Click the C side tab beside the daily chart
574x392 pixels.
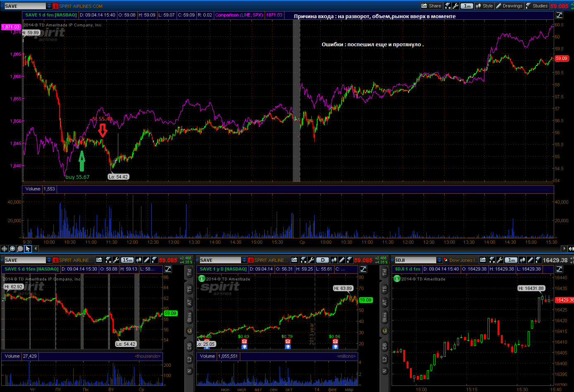385,331
